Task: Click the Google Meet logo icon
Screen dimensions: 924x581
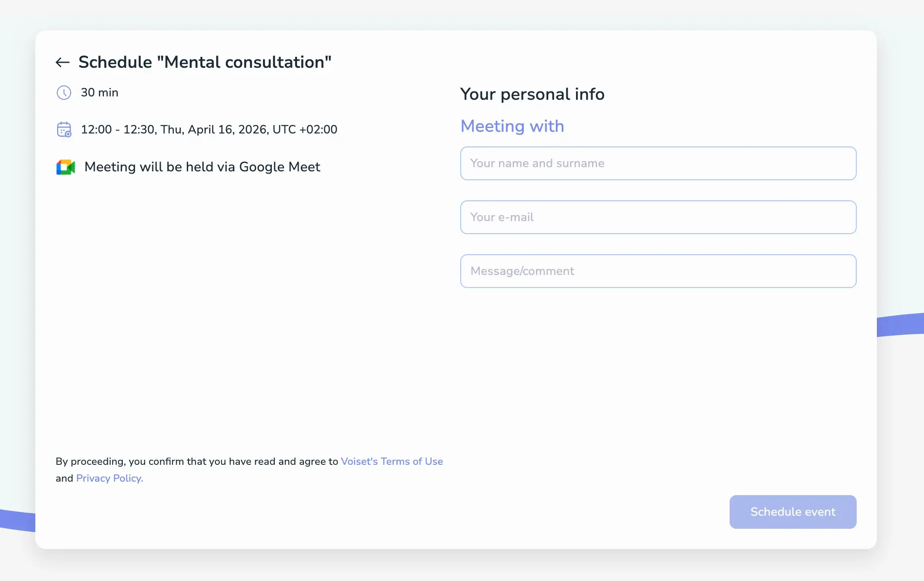Action: [x=66, y=167]
